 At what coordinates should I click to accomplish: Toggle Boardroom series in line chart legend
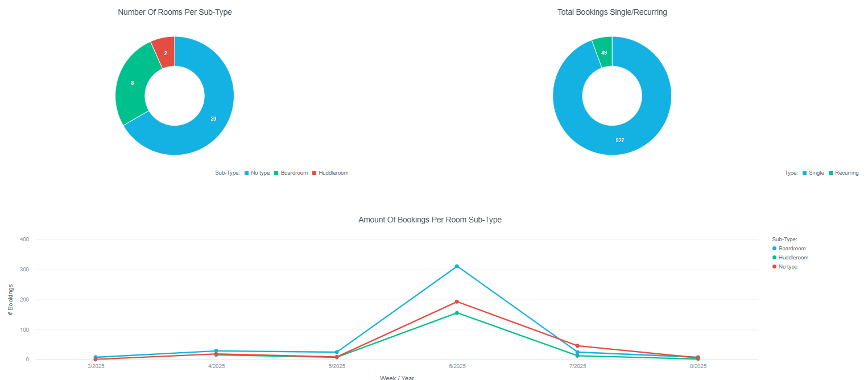tap(792, 249)
